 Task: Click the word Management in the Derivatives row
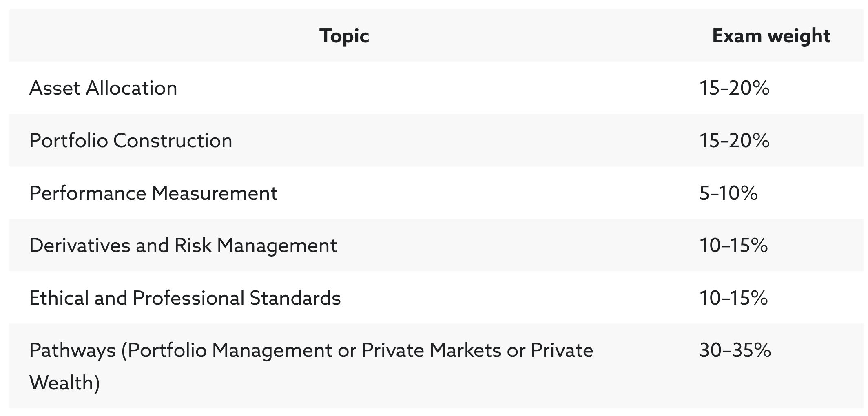[277, 246]
